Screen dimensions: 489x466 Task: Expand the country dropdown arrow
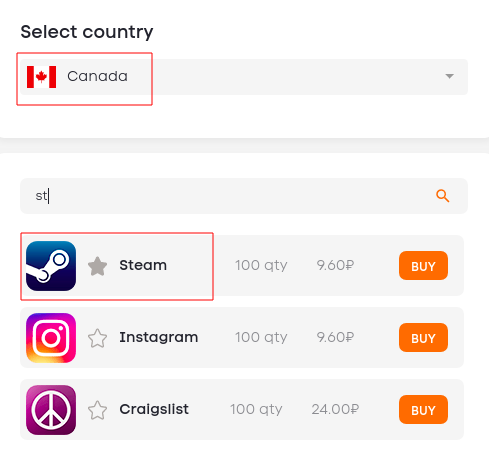[449, 76]
